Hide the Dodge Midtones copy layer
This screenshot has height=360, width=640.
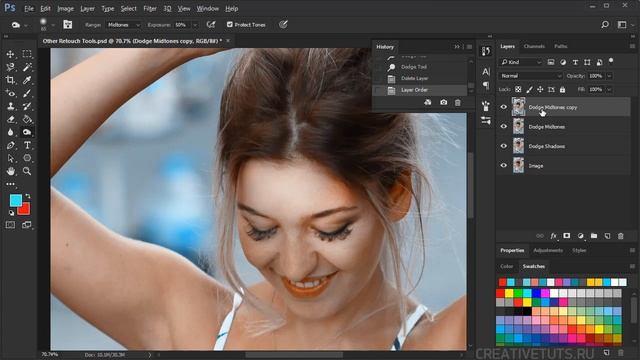click(x=504, y=107)
